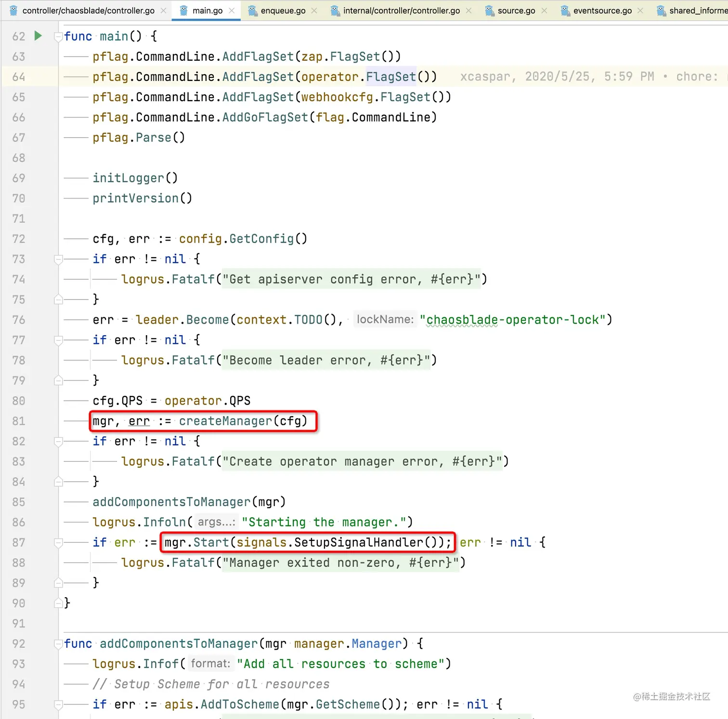Viewport: 728px width, 719px height.
Task: Collapse the if block starting on line 77
Action: 58,340
